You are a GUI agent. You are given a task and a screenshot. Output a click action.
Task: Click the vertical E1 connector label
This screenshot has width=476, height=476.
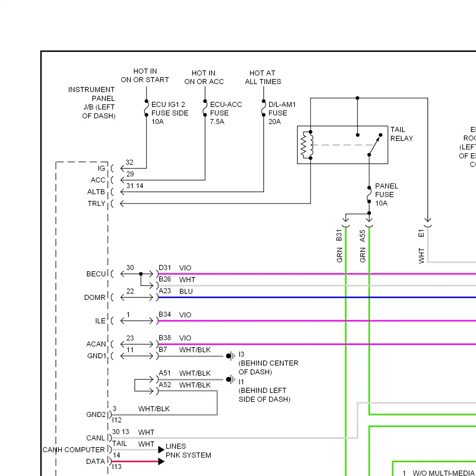point(421,233)
